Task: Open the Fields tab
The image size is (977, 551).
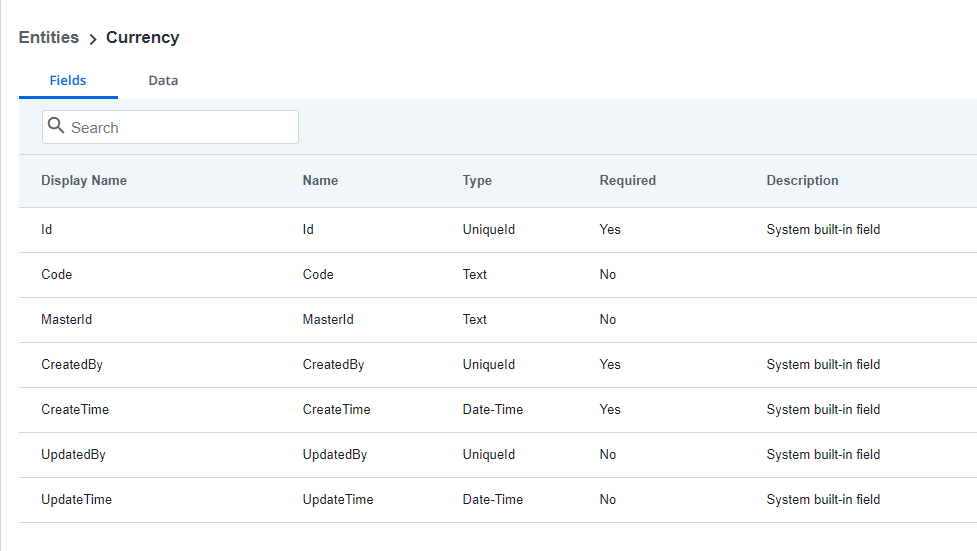Action: pos(68,80)
